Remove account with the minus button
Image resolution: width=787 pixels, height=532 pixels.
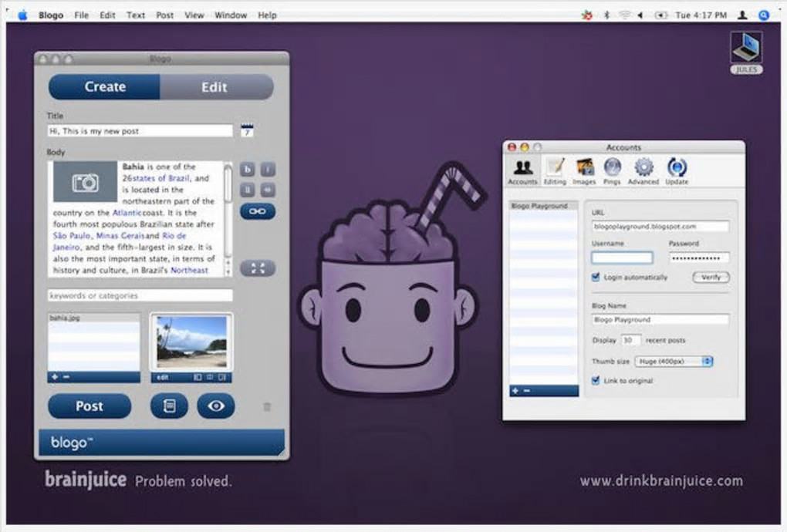click(526, 391)
